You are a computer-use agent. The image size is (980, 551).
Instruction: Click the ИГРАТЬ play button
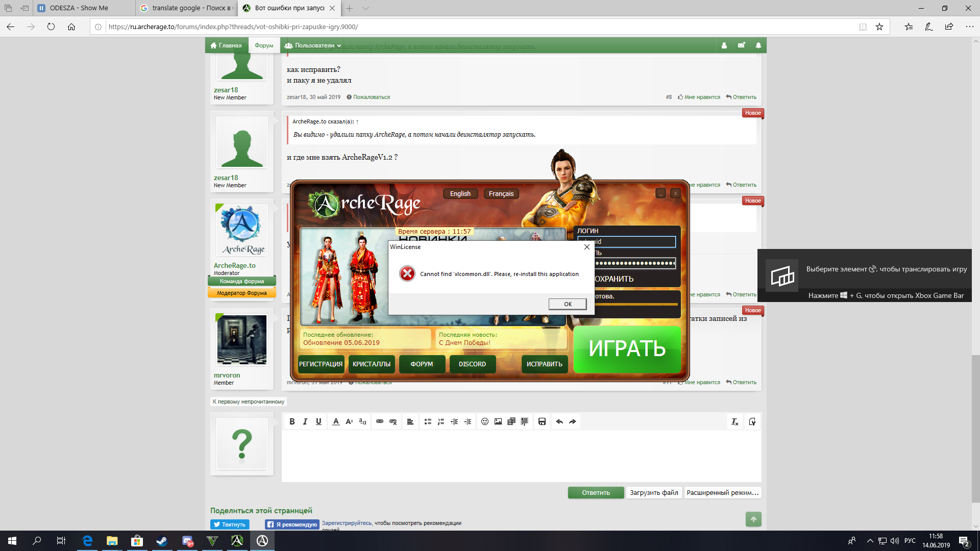pos(627,349)
